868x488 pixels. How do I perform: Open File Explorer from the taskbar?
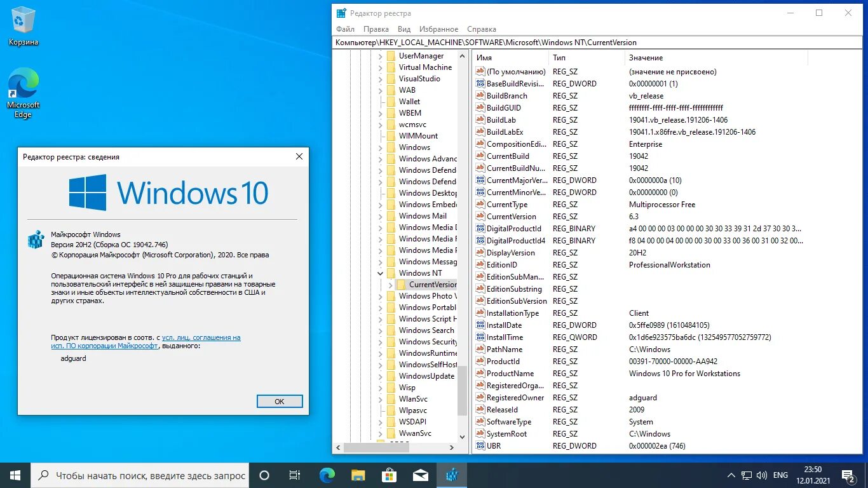tap(358, 475)
